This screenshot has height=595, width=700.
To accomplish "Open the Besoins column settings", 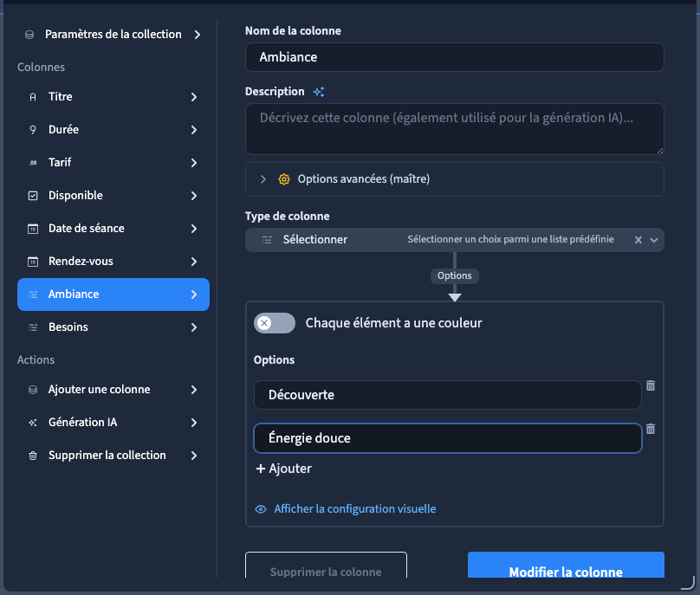I will (113, 327).
